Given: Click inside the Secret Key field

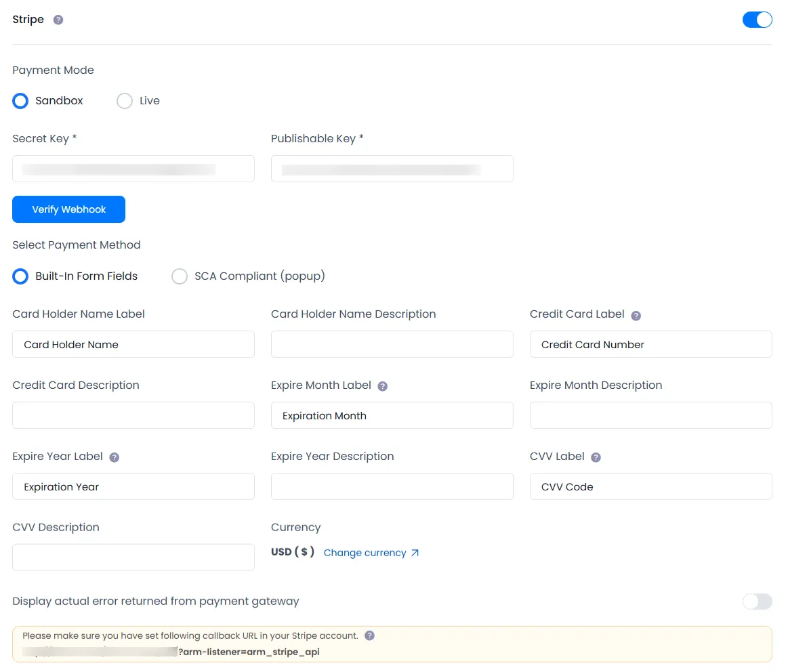Looking at the screenshot, I should coord(133,169).
